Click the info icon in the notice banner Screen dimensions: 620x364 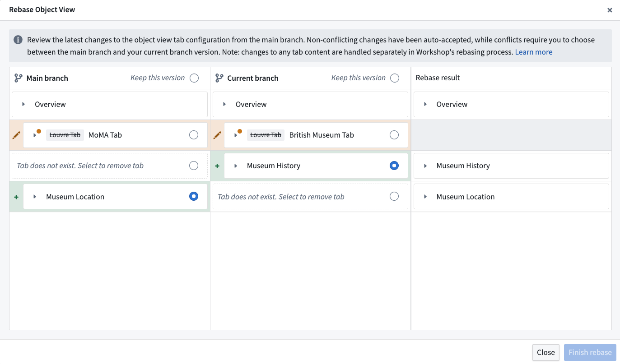pyautogui.click(x=18, y=39)
